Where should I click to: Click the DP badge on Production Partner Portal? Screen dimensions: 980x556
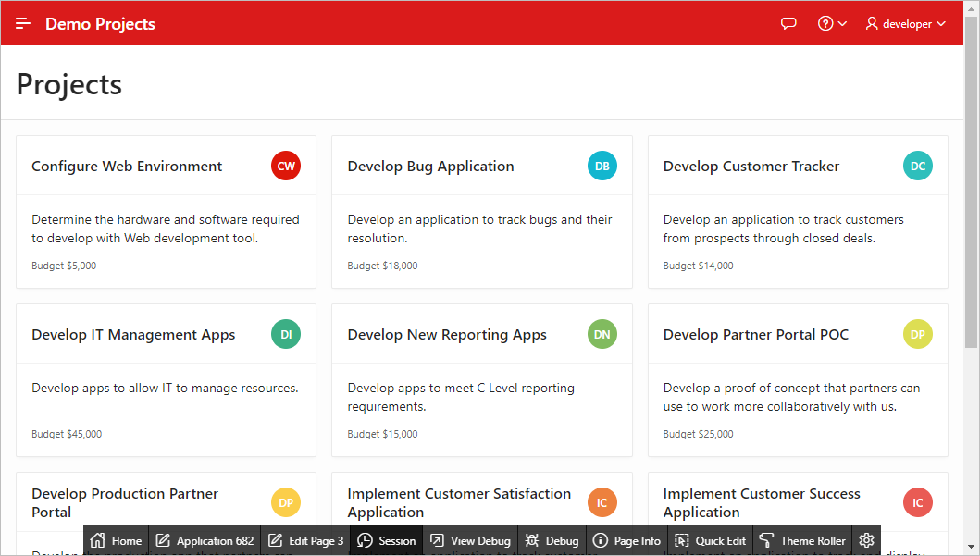(286, 503)
